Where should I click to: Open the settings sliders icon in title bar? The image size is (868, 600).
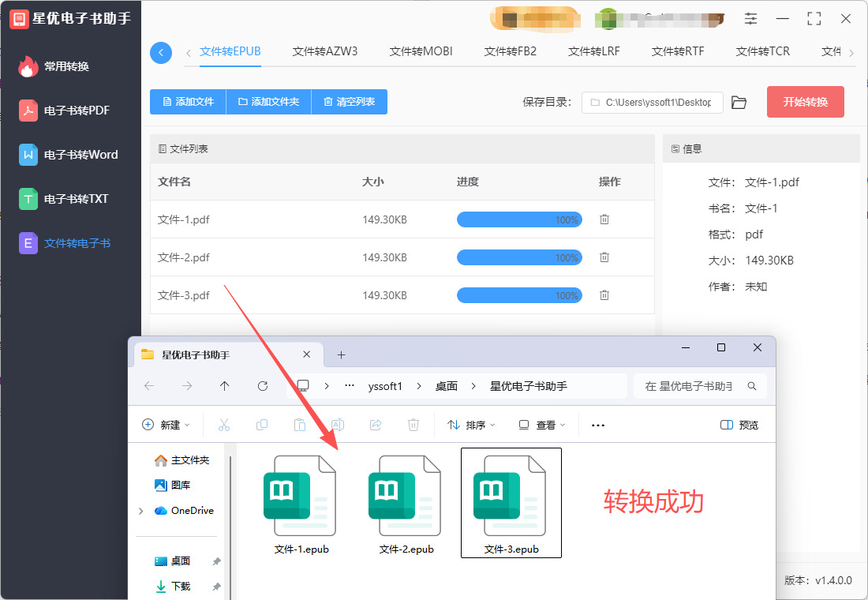pos(750,18)
